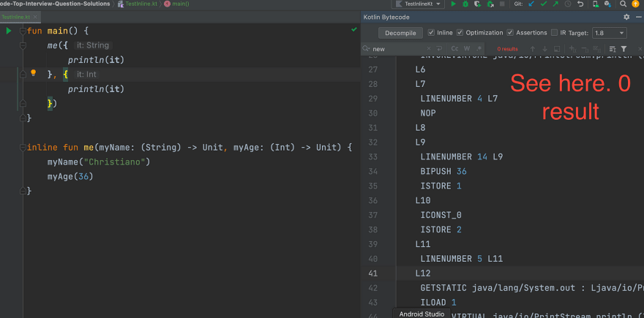Open the Target 1.8 dropdown
The width and height of the screenshot is (644, 318).
[x=609, y=33]
